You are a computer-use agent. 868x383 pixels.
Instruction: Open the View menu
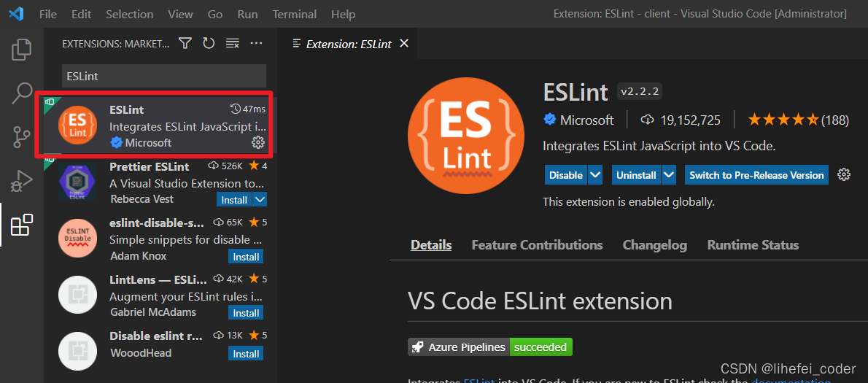[180, 15]
